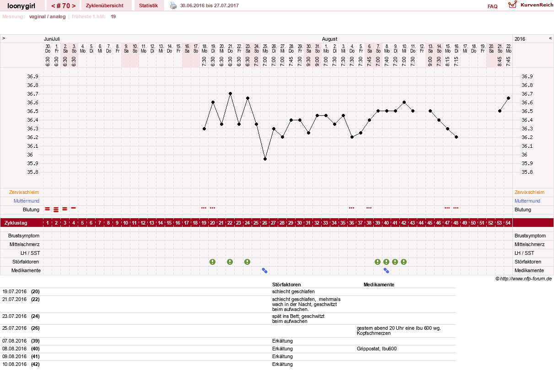This screenshot has width=554, height=392.
Task: Click the Medikamente pill icon on day 26
Action: pyautogui.click(x=265, y=270)
